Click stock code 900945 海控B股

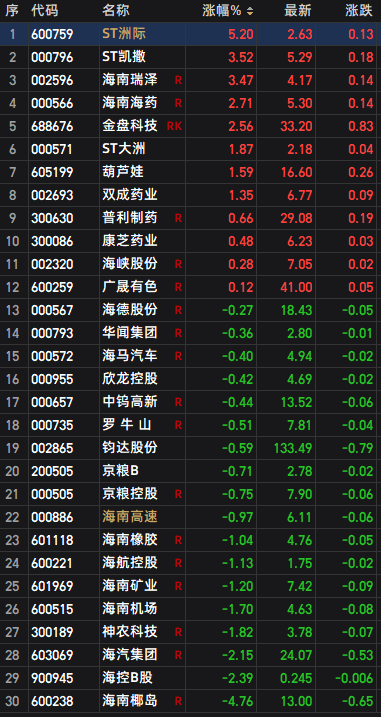[52, 678]
